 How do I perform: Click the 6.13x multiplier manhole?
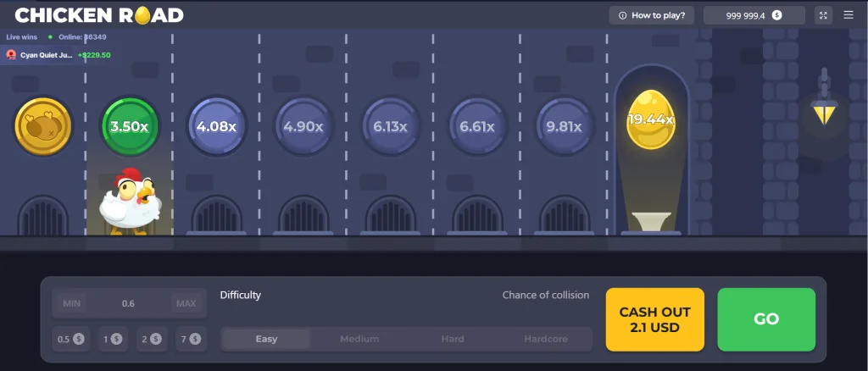pos(390,126)
